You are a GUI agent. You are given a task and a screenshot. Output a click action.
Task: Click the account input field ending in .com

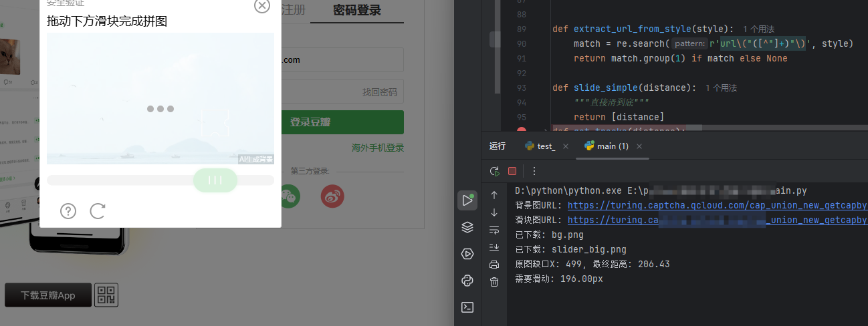(x=342, y=59)
